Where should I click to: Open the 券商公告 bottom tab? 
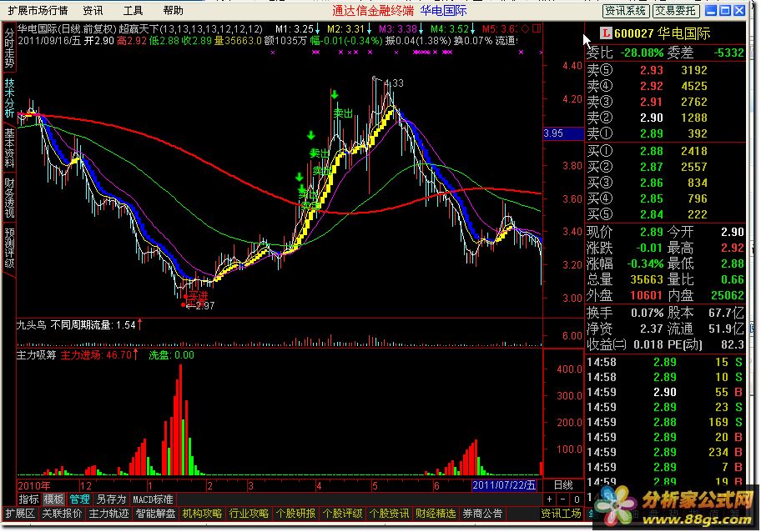pyautogui.click(x=482, y=514)
